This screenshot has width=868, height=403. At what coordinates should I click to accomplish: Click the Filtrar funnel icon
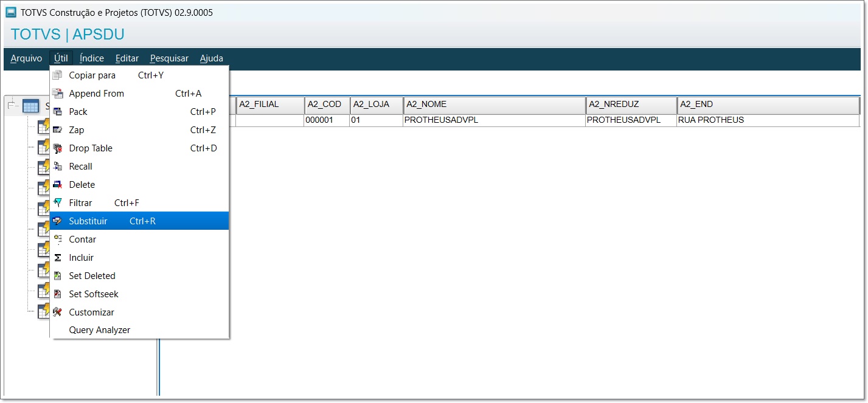[x=57, y=203]
